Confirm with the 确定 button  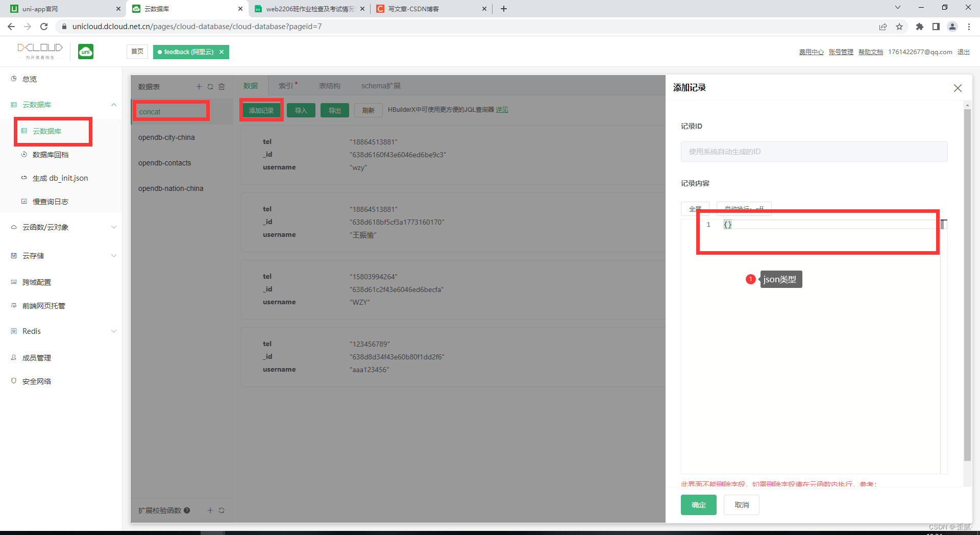pyautogui.click(x=699, y=505)
